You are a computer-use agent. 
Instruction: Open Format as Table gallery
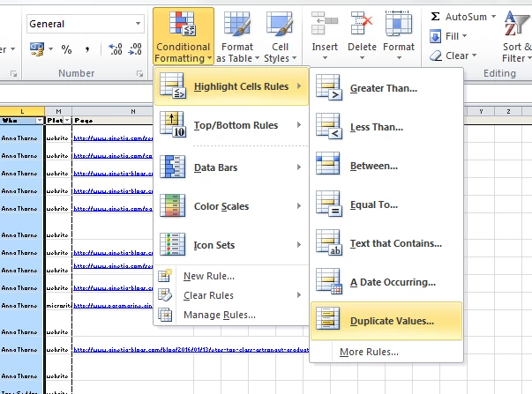pyautogui.click(x=237, y=36)
